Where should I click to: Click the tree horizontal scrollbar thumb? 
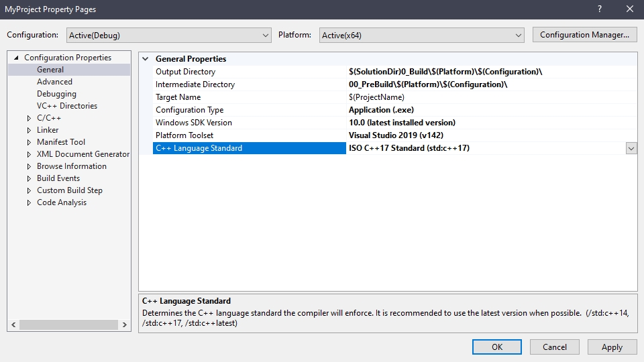click(x=68, y=324)
